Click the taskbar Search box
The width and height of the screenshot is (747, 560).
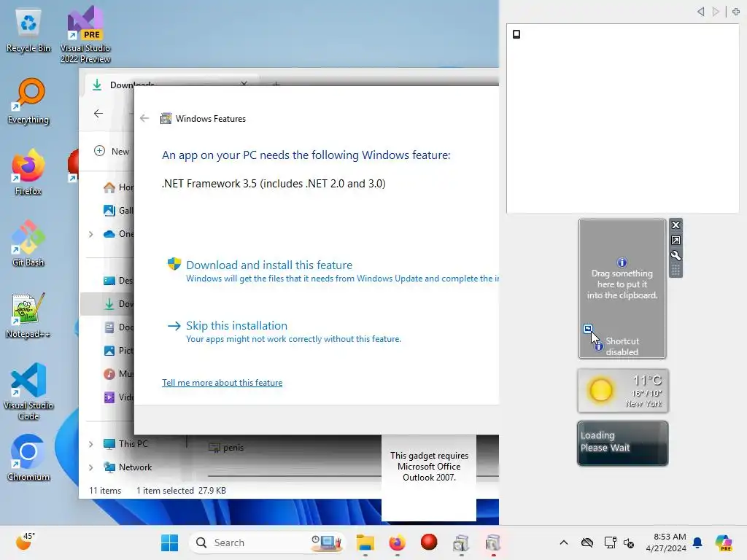click(x=266, y=542)
